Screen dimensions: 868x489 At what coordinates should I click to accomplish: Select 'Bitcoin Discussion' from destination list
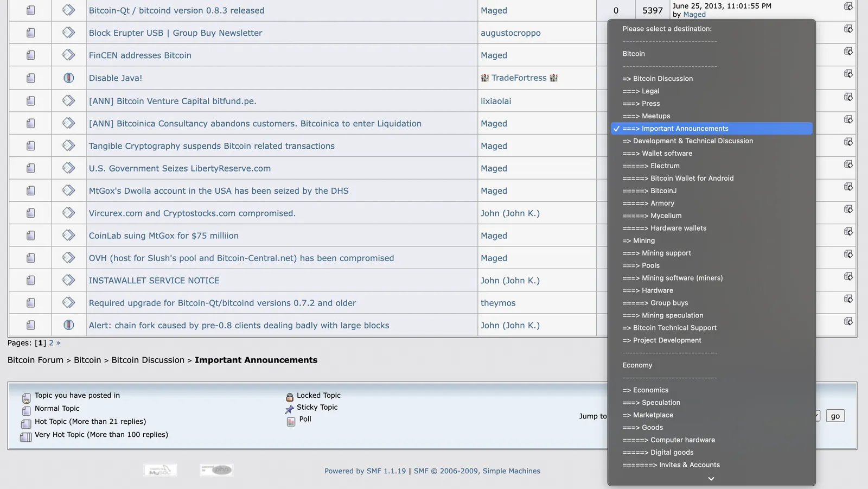[711, 79]
